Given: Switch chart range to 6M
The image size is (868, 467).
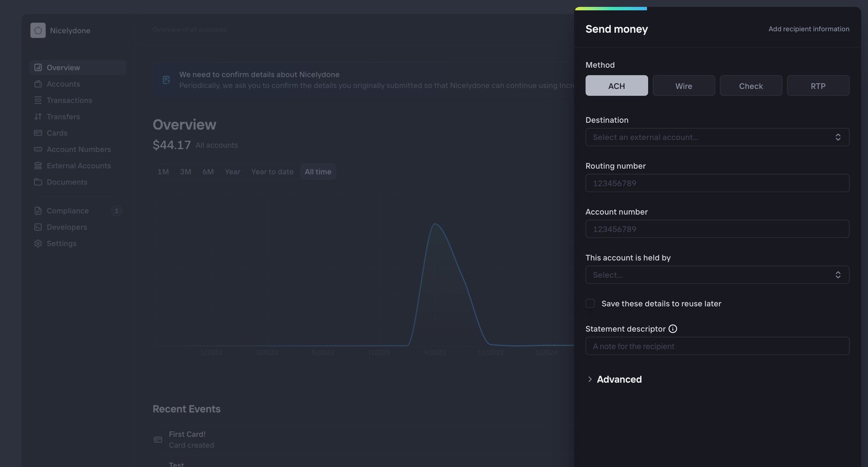Looking at the screenshot, I should (x=208, y=172).
